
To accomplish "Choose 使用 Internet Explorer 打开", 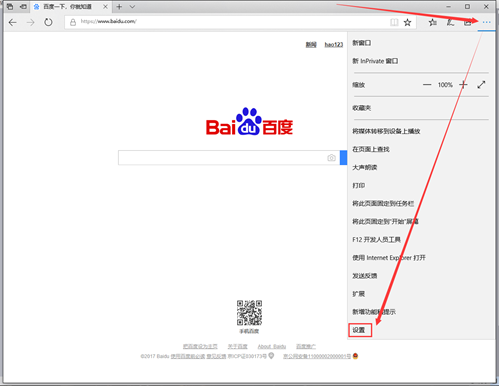I will coord(389,258).
